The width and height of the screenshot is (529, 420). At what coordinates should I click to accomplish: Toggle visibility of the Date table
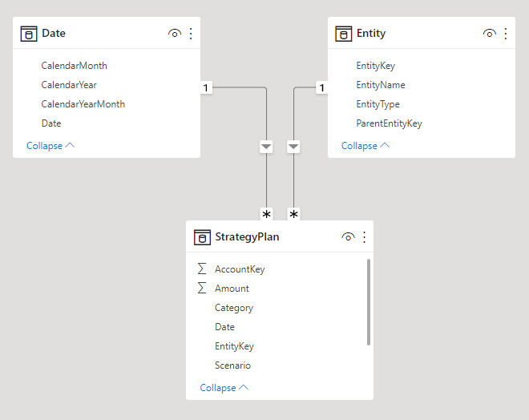pyautogui.click(x=175, y=34)
